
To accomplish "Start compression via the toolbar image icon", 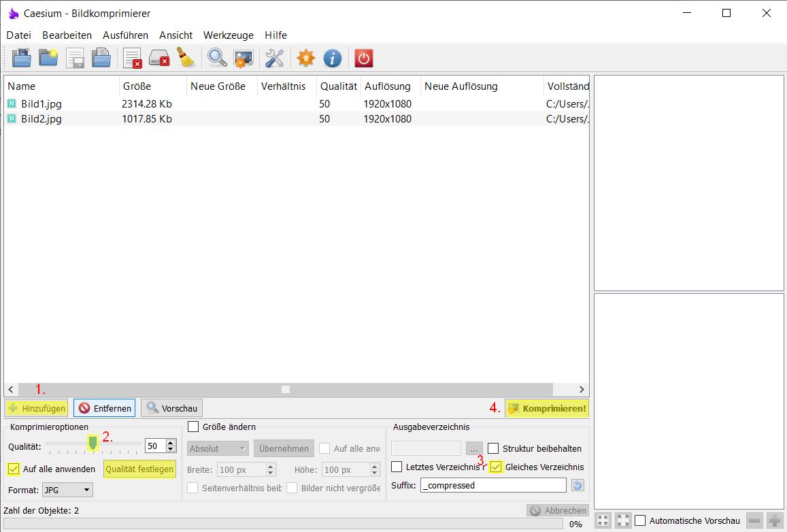I will click(244, 58).
